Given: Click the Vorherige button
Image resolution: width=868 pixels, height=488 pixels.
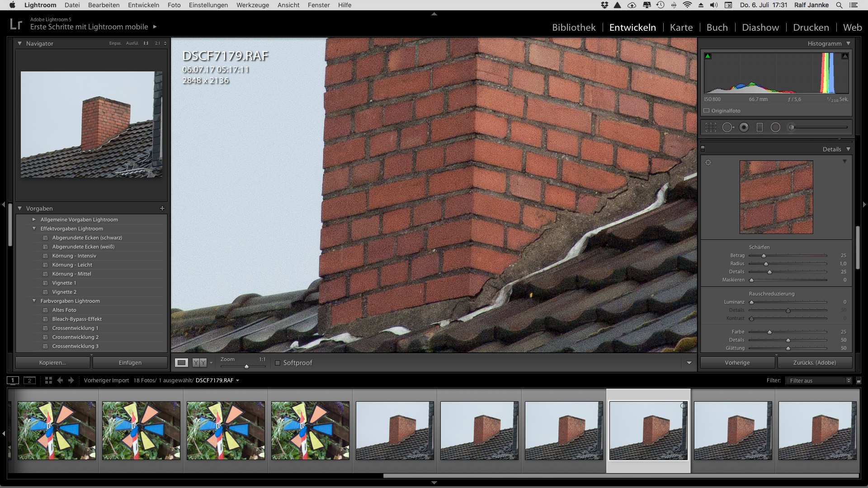Looking at the screenshot, I should click(737, 363).
